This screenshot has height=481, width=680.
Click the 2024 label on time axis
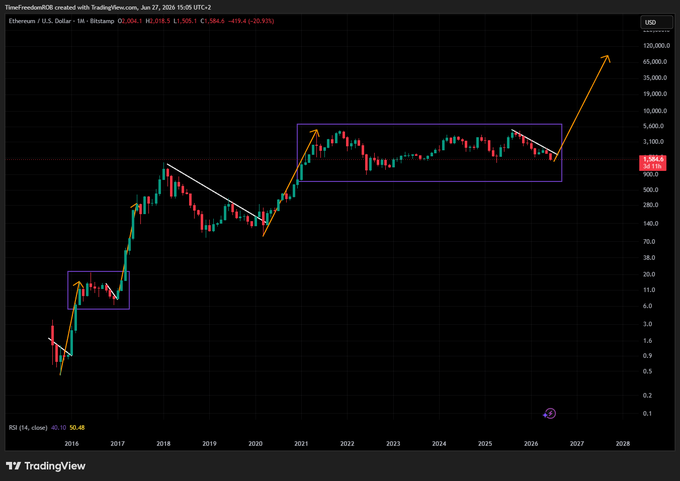coord(439,444)
